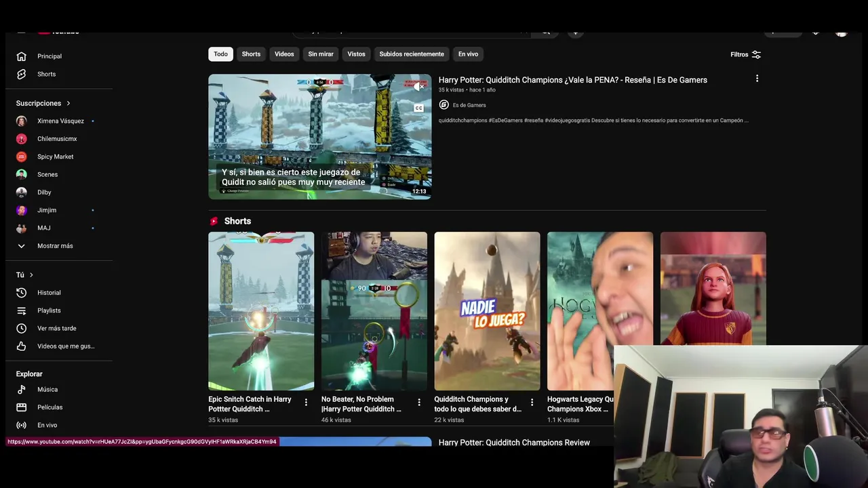Expand Suscripciones section chevron

click(x=68, y=103)
